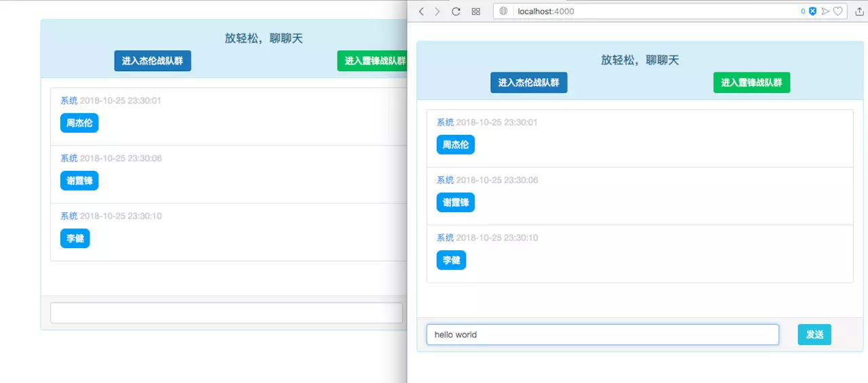Viewport: 868px width, 383px height.
Task: Open the share icon in browser toolbar
Action: 860,12
